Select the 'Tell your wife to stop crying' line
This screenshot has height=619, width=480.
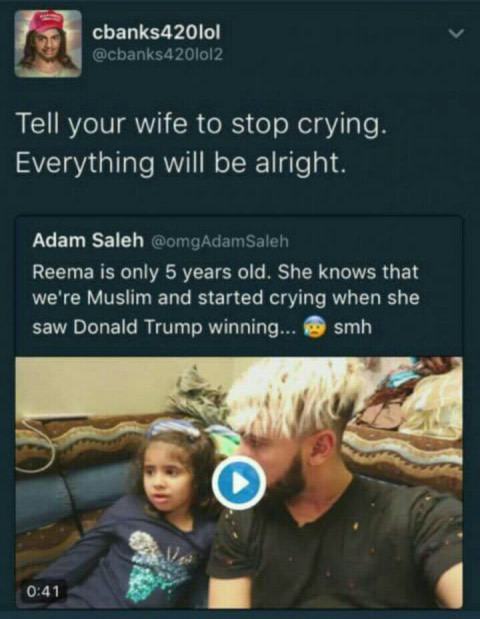coord(199,126)
